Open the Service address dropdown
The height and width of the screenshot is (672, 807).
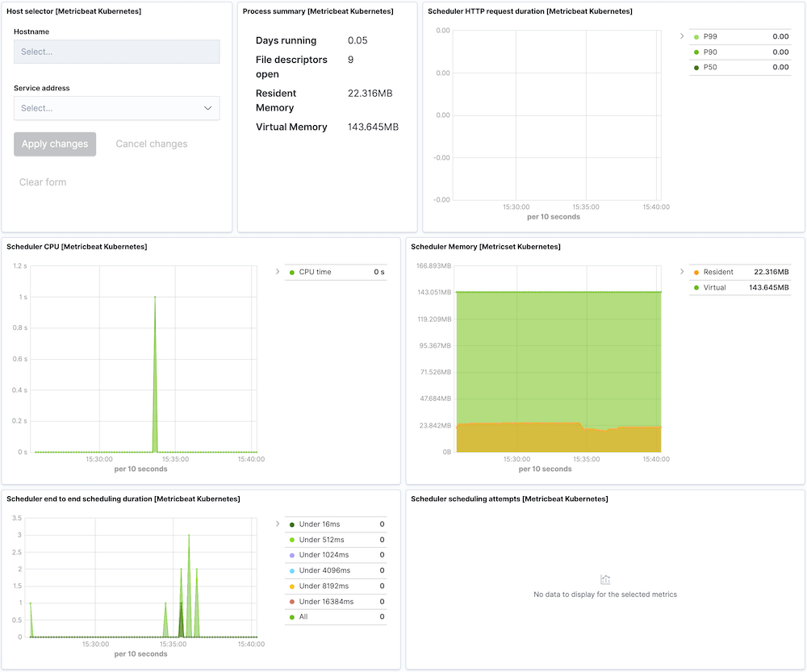pyautogui.click(x=116, y=107)
